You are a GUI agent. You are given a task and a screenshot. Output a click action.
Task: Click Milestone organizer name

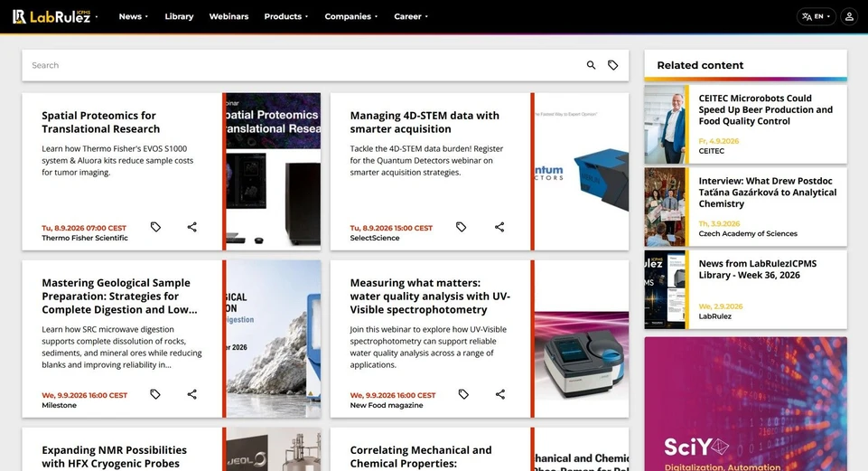[60, 405]
